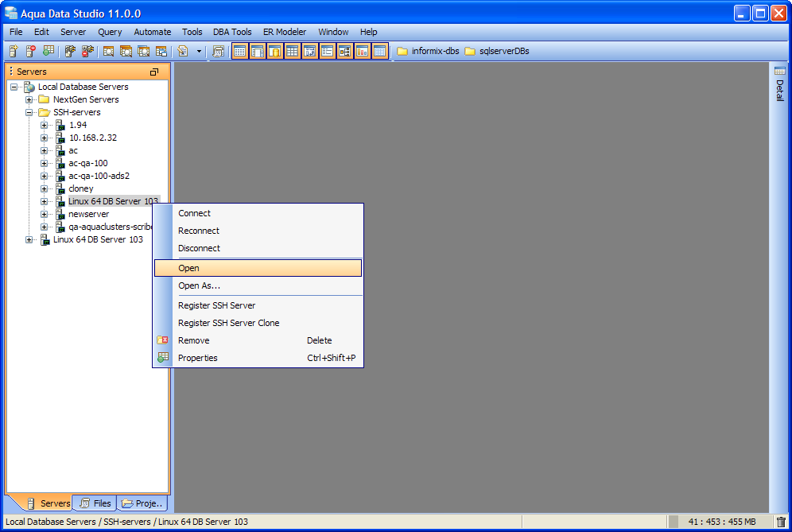Open the Automate menu
The image size is (792, 532).
153,32
